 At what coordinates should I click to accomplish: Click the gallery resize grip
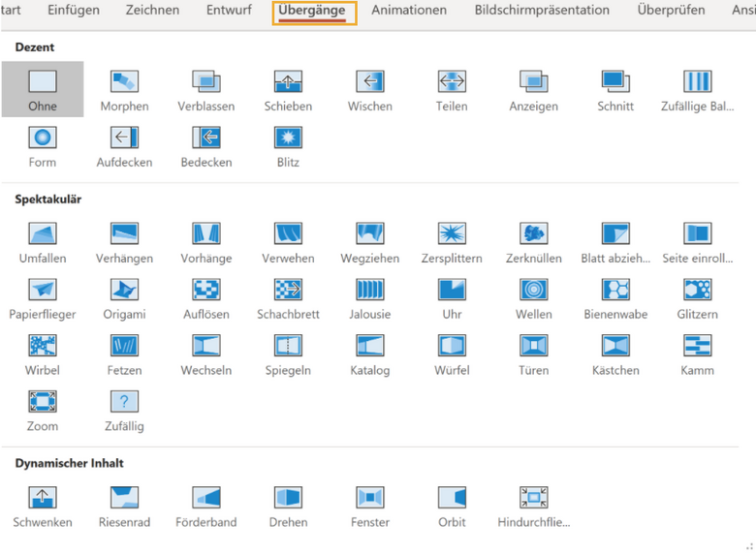point(750,546)
